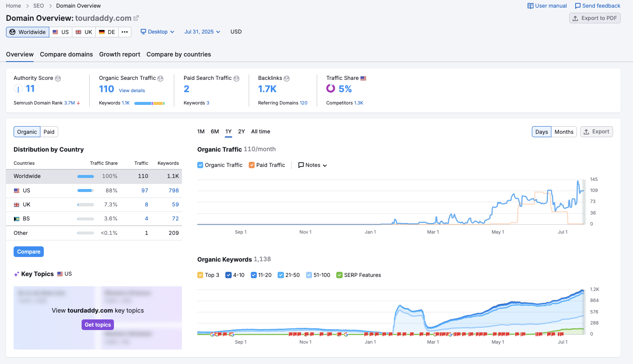Toggle the 21-50 keywords checkbox
Screen dimensions: 633x364
[x=281, y=275]
